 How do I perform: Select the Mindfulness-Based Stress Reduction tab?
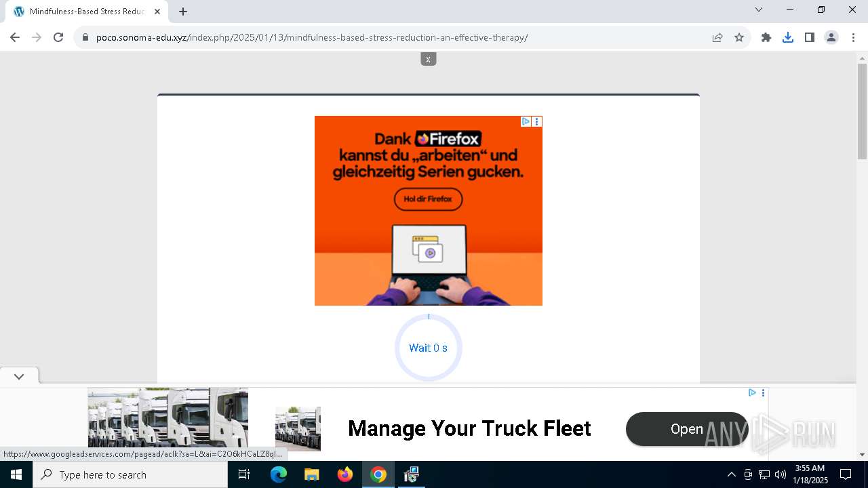[87, 12]
